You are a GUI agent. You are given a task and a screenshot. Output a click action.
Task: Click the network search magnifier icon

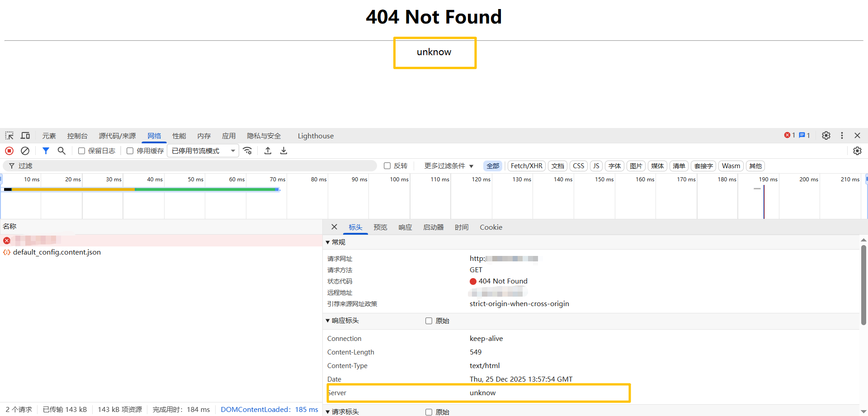(61, 151)
